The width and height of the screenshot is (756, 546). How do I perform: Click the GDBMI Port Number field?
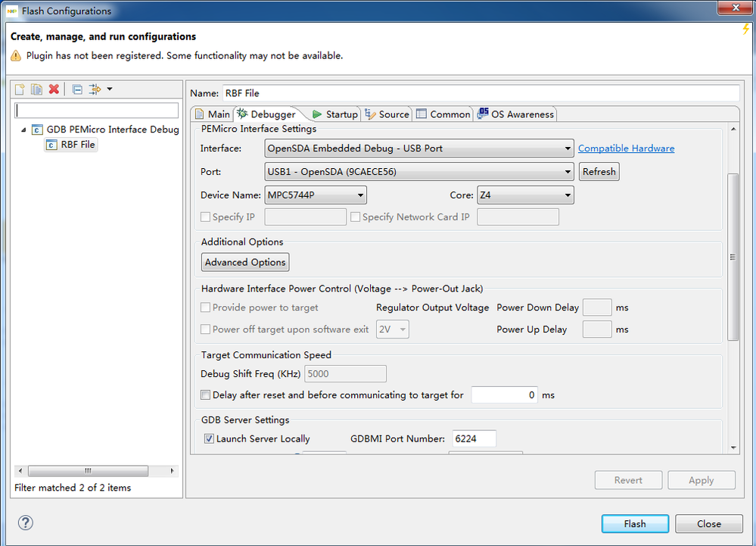click(474, 438)
